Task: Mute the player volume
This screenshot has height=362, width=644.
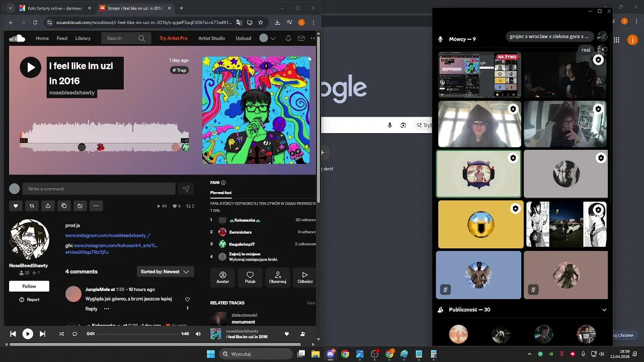Action: (198, 334)
